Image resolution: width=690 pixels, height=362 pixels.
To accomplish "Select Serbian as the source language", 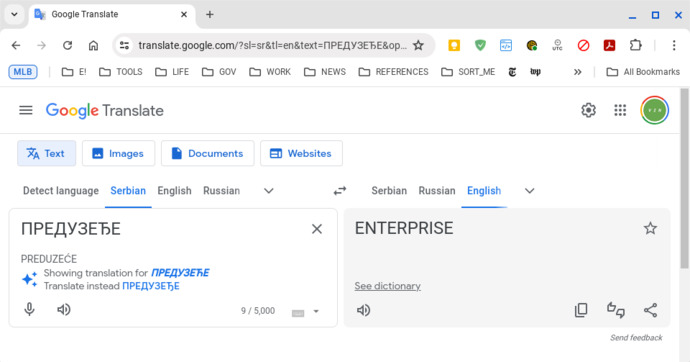I will (128, 190).
